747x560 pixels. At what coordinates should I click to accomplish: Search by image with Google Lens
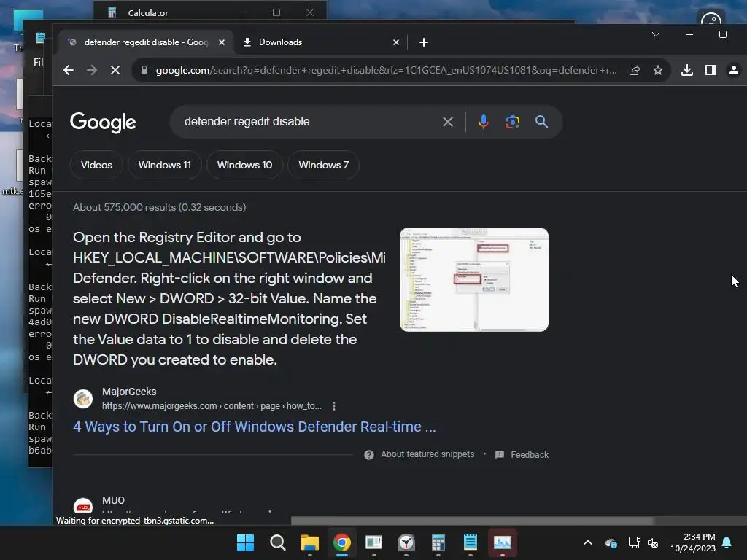click(512, 122)
